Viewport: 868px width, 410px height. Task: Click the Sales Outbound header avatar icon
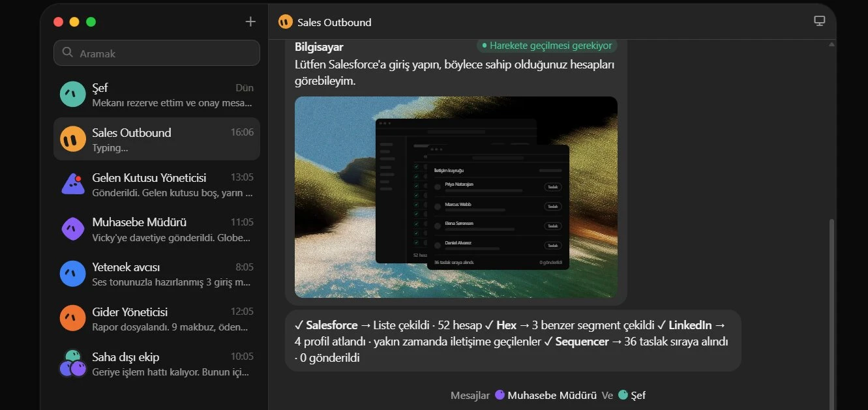click(x=285, y=22)
